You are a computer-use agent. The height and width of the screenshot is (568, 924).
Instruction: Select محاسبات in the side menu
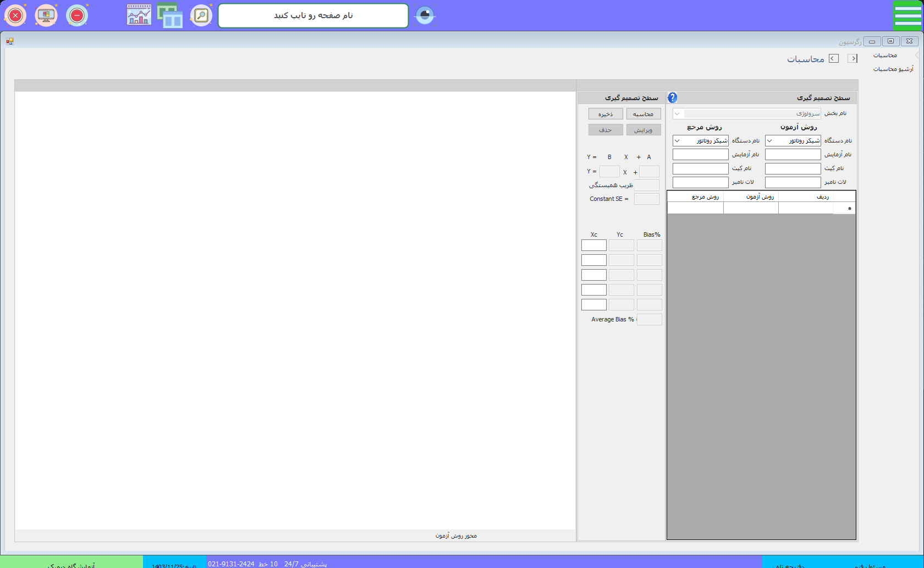coord(885,56)
